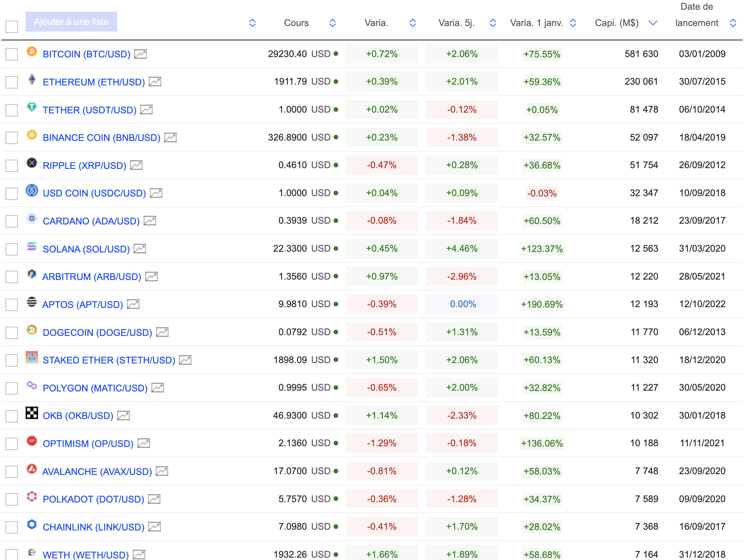744x560 pixels.
Task: Tick the select-all checkbox in header
Action: point(12,27)
